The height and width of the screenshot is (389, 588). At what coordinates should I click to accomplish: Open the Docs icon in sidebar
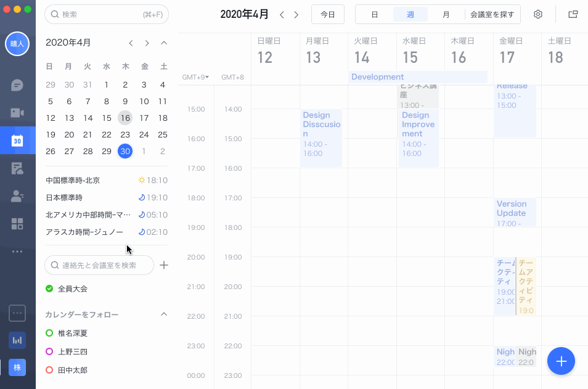(17, 168)
